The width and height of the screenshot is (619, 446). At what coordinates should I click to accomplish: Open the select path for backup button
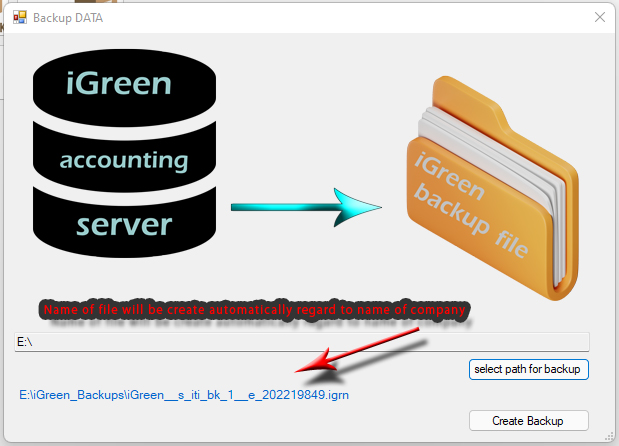click(529, 369)
